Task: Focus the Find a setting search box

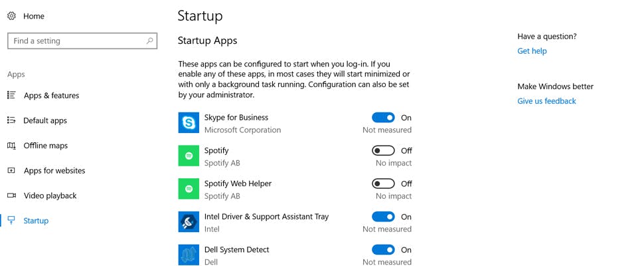Action: 76,41
